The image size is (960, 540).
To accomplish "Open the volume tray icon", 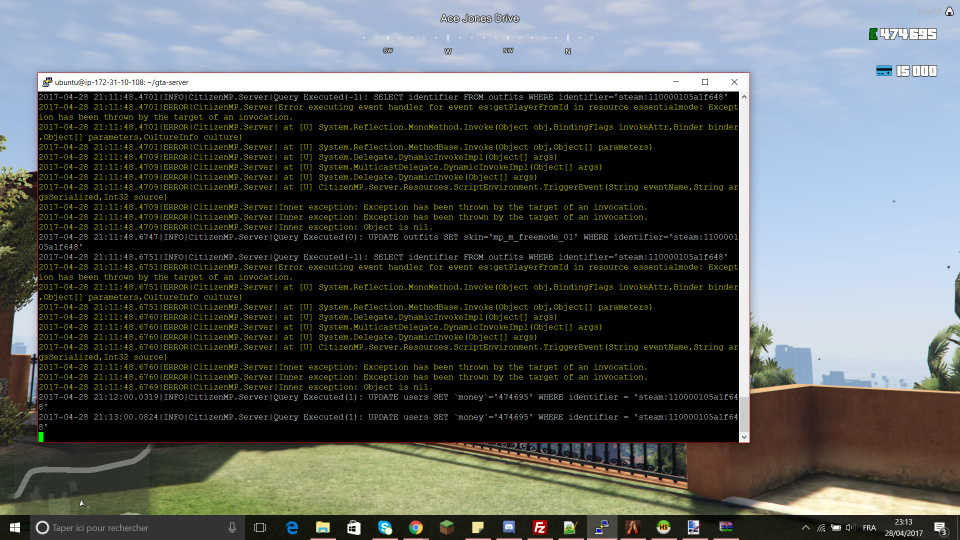I will coord(850,528).
